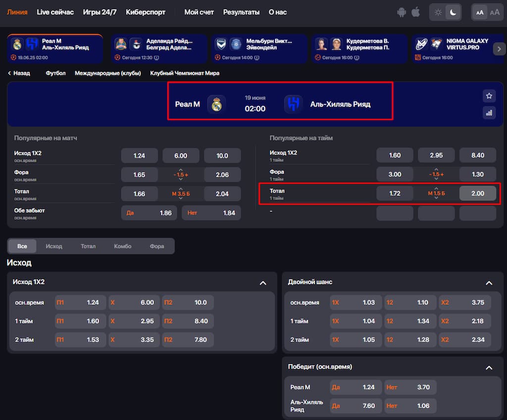Viewport: 507px width, 420px height.
Task: Open the Реал М – Аль-Хиляль featured card
Action: (x=55, y=49)
